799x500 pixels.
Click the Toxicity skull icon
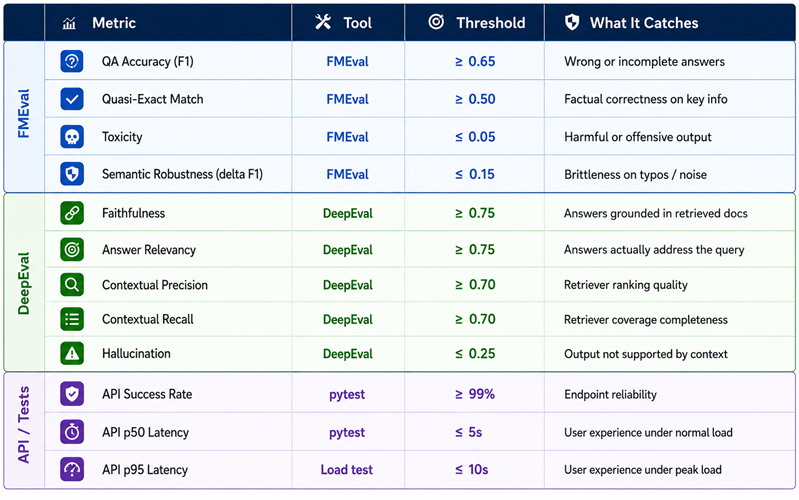pos(72,137)
